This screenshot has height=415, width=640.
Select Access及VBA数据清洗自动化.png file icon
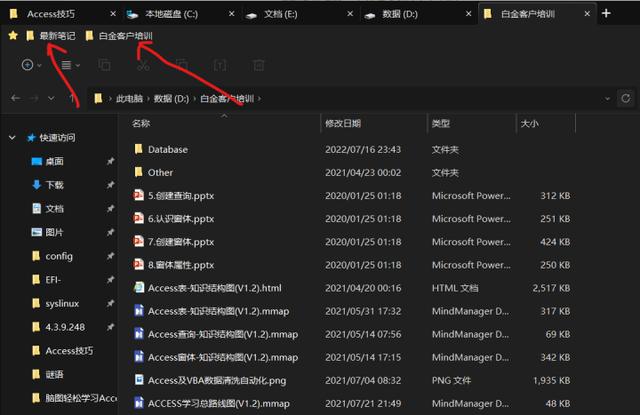tap(139, 380)
